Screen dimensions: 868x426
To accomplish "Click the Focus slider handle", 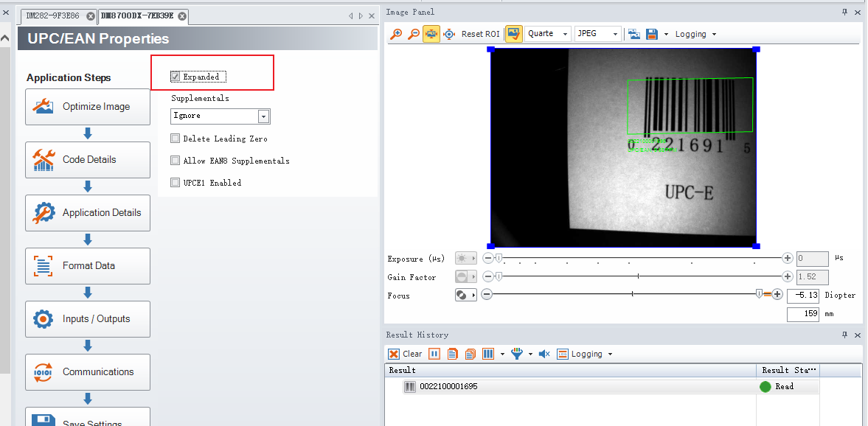I will pos(759,294).
